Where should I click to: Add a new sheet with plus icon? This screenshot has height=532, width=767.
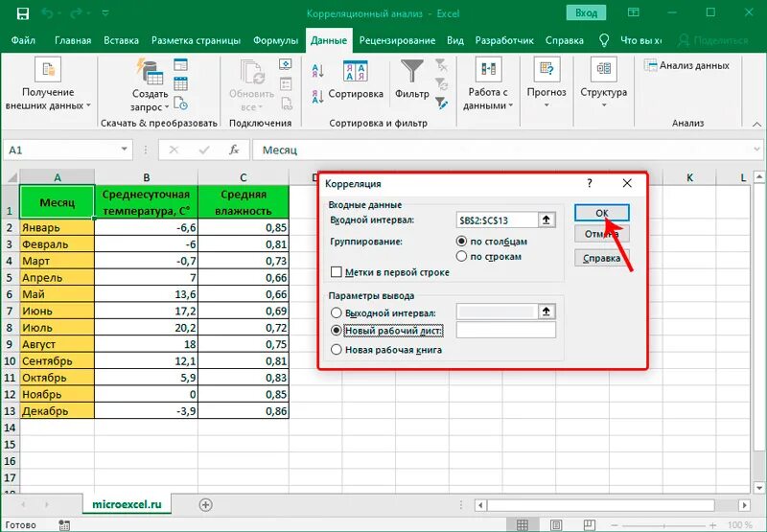(x=206, y=505)
